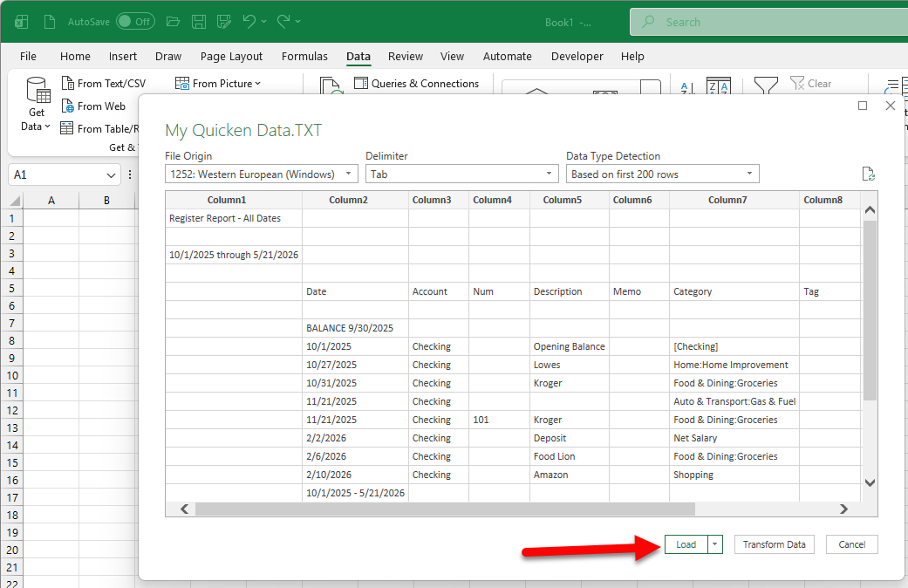Open the Draw tab

(168, 56)
